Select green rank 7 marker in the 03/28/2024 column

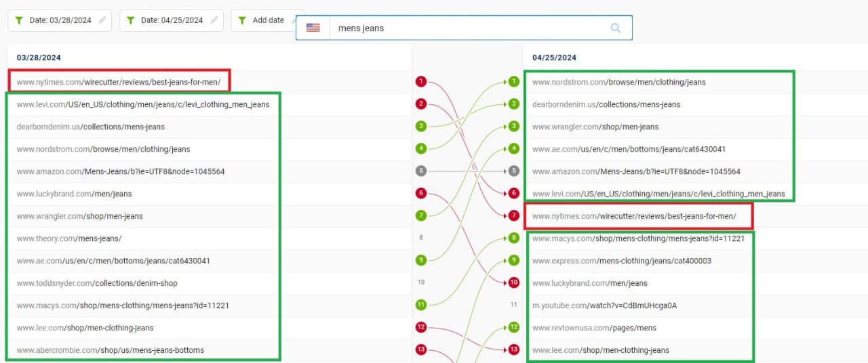[x=421, y=216]
